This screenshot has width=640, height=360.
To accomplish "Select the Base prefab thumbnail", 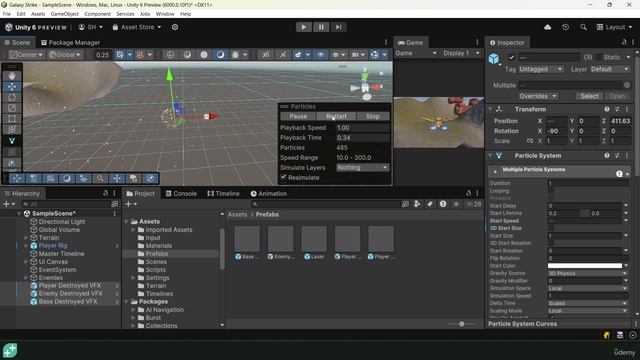I will coord(247,239).
